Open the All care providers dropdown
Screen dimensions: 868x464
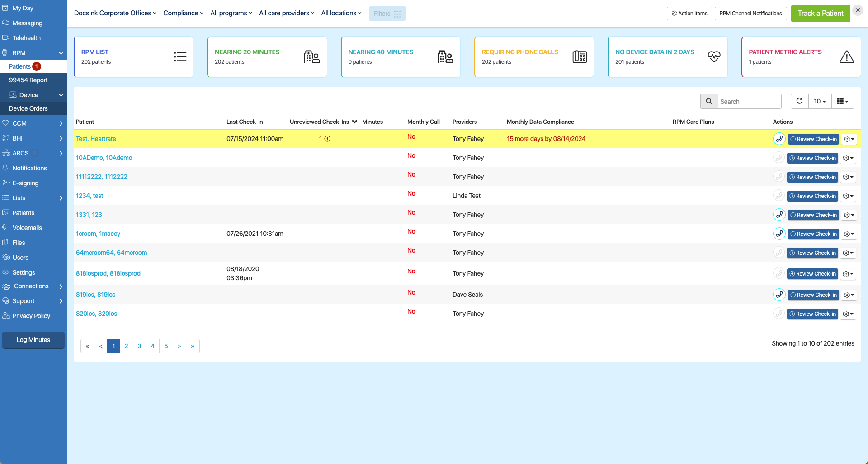[286, 13]
